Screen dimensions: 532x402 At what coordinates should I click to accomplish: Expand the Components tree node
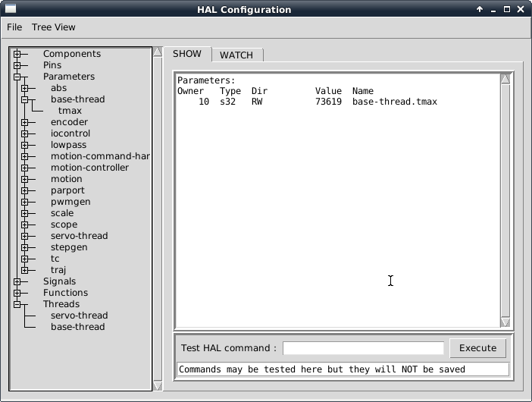click(17, 54)
